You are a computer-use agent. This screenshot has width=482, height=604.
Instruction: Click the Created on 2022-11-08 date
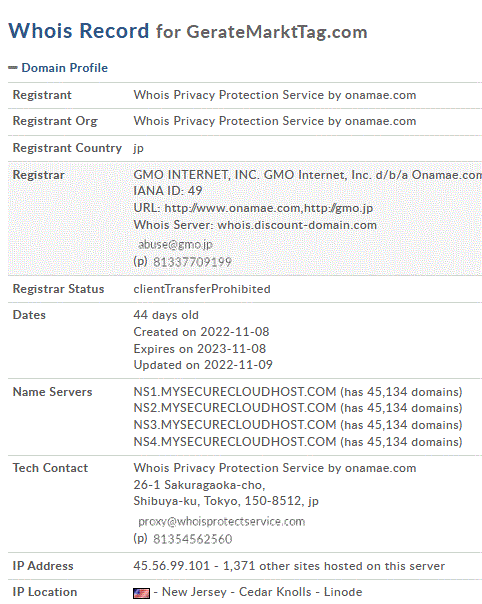pos(201,332)
